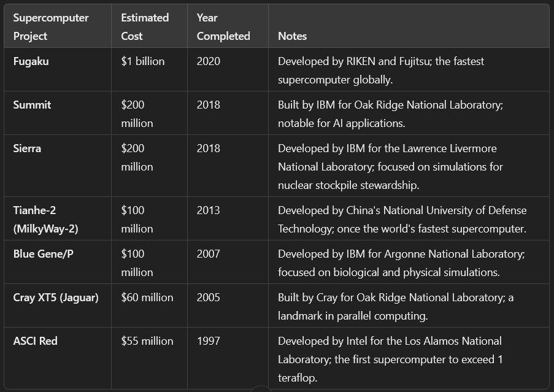This screenshot has height=392, width=554.
Task: Select the Blue Gene/P name cell
Action: [x=43, y=254]
